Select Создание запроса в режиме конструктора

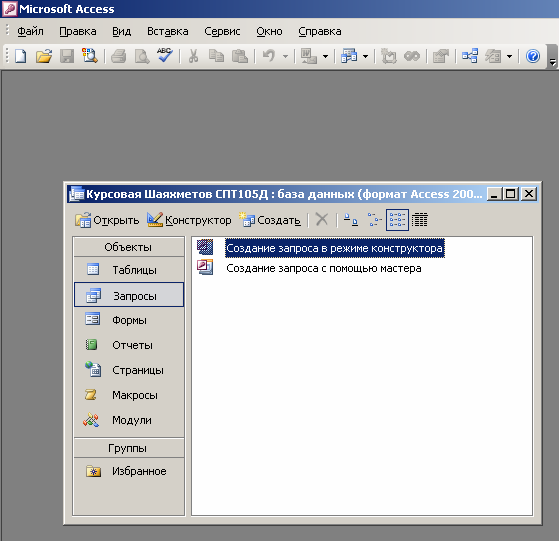coord(334,248)
